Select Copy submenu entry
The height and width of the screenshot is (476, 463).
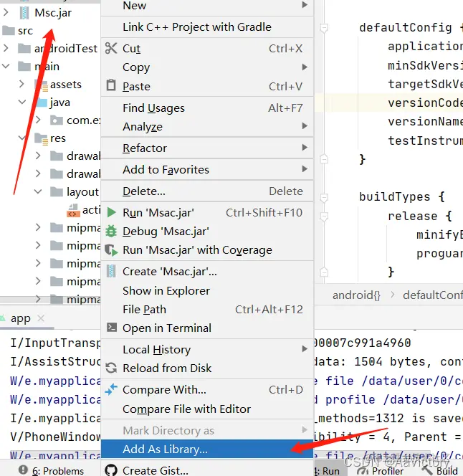(x=206, y=67)
